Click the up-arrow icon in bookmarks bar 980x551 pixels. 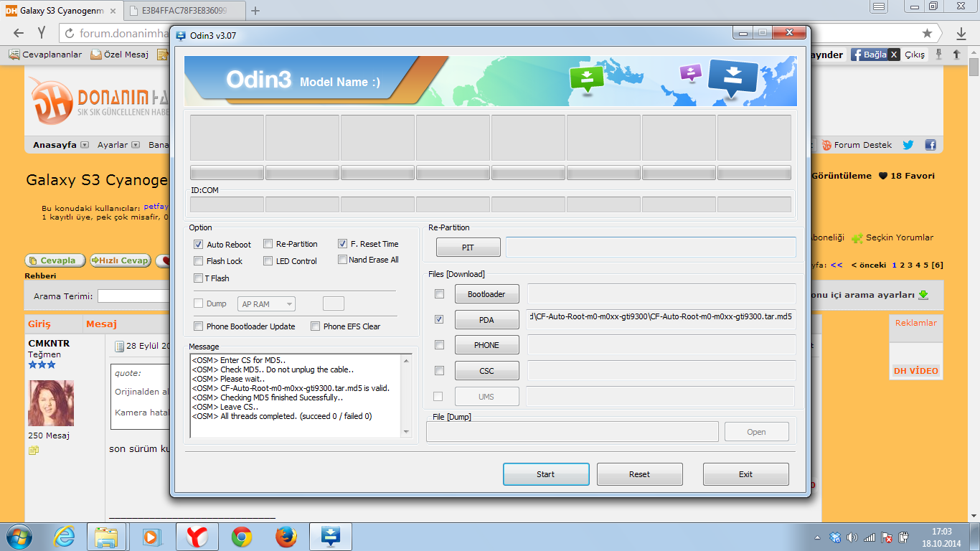click(956, 55)
